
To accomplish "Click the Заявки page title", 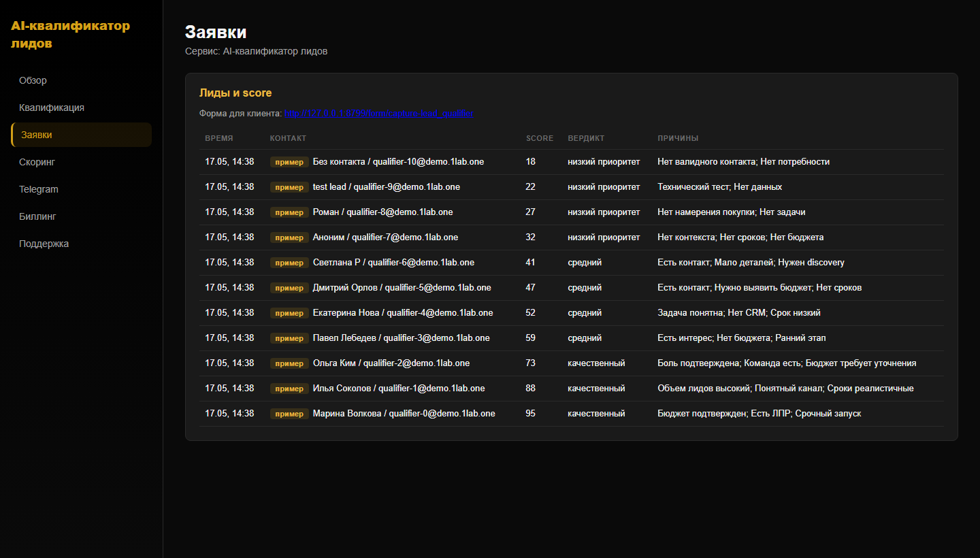I will pyautogui.click(x=216, y=32).
